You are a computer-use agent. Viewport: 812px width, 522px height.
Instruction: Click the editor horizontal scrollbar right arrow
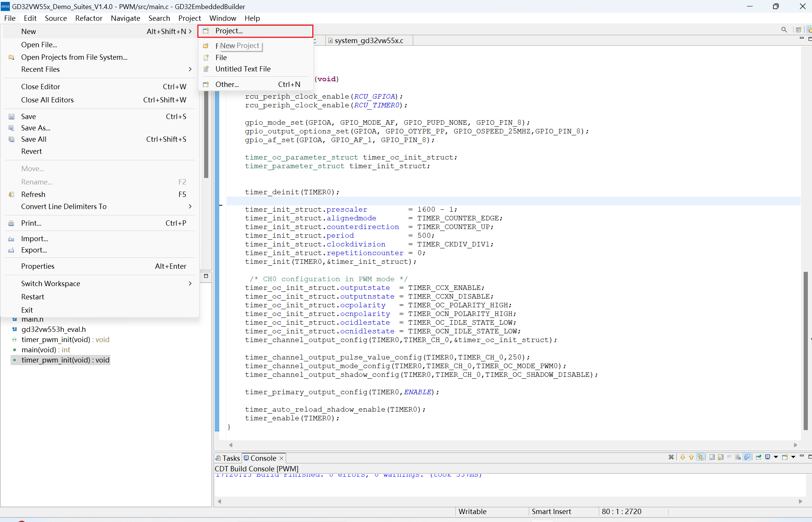pos(795,445)
